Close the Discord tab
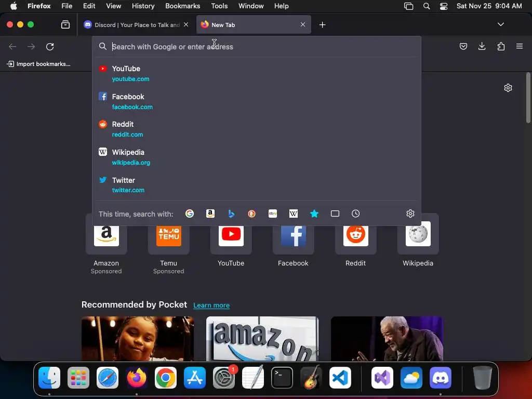Viewport: 532px width, 399px height. point(186,24)
